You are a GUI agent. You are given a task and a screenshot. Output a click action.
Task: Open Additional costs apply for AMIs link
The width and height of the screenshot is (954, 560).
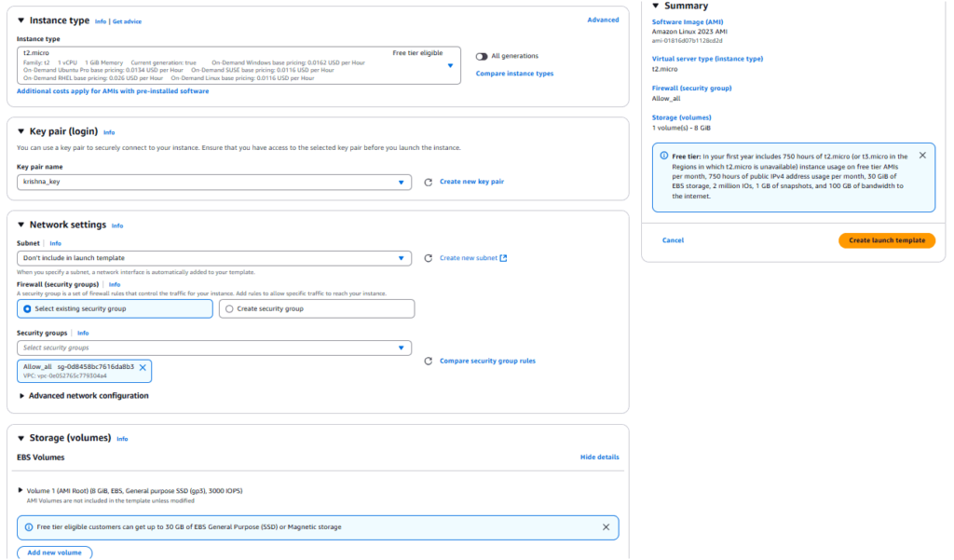(113, 91)
